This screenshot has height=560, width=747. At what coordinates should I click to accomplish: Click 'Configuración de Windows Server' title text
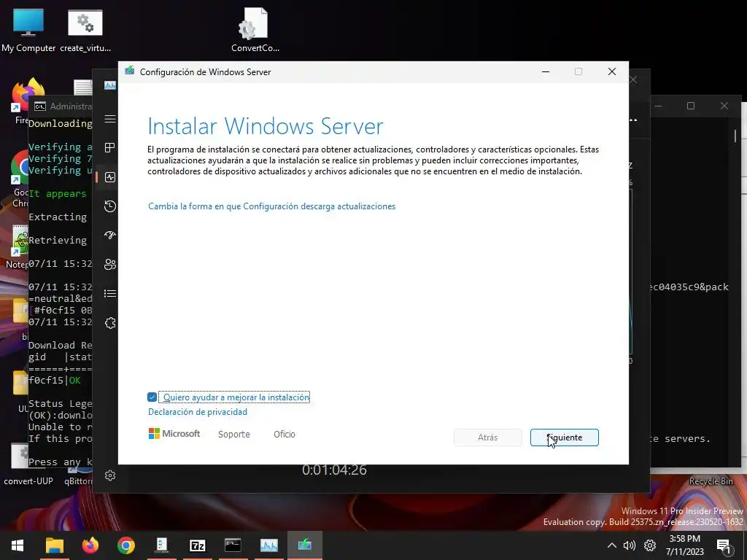(205, 72)
